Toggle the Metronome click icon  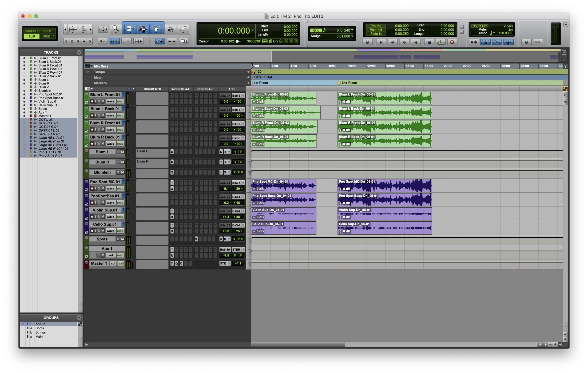(485, 42)
